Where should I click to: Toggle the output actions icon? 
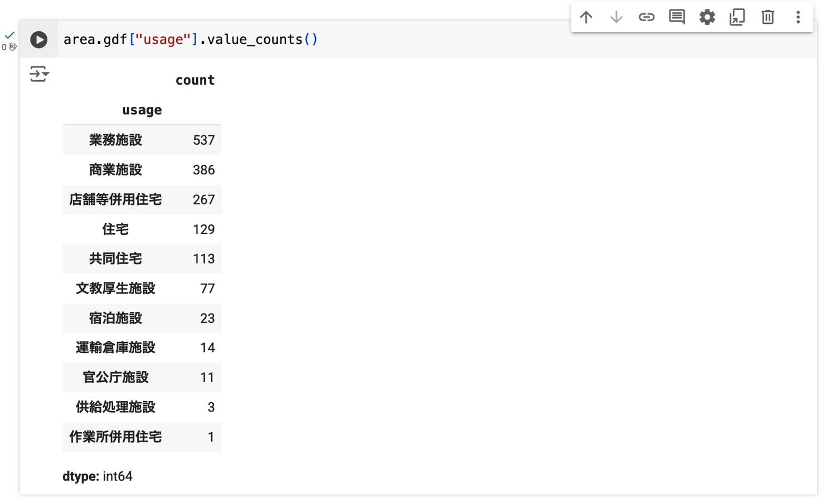click(39, 74)
